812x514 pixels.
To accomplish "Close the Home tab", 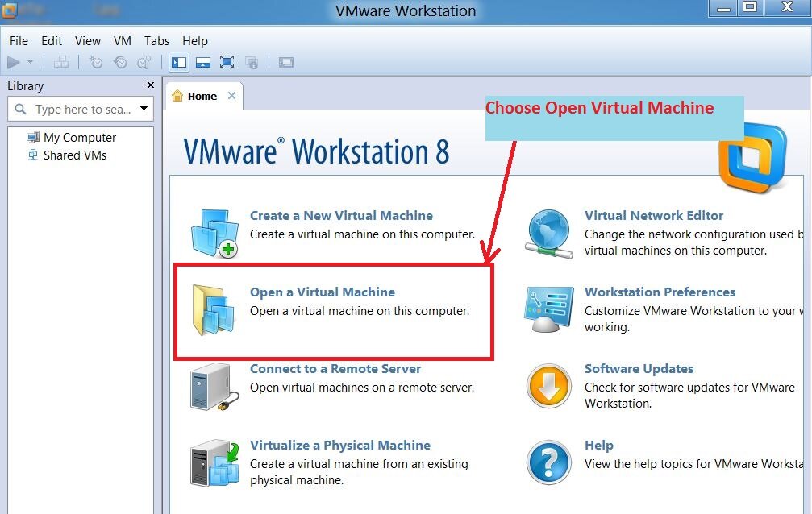I will [231, 96].
